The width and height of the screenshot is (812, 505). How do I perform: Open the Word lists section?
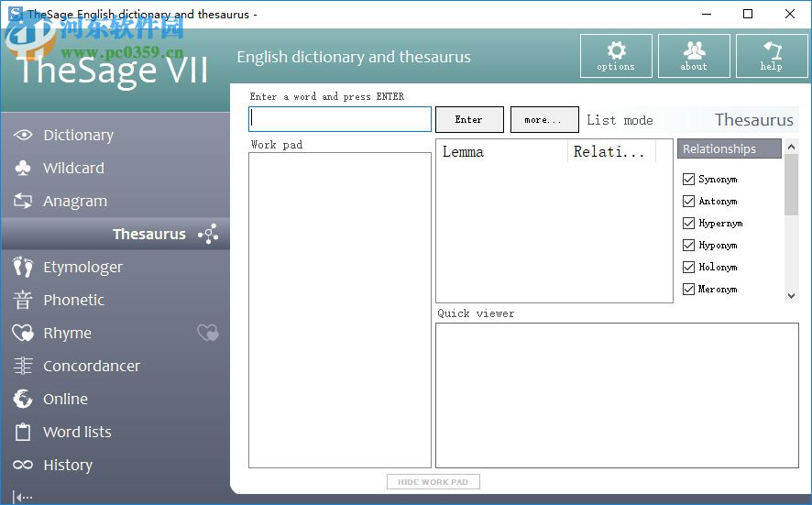pos(115,432)
